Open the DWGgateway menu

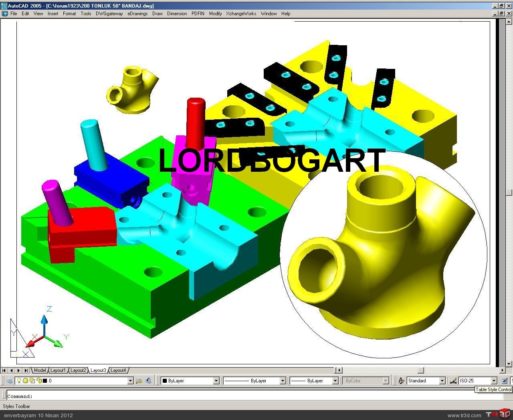click(x=109, y=14)
